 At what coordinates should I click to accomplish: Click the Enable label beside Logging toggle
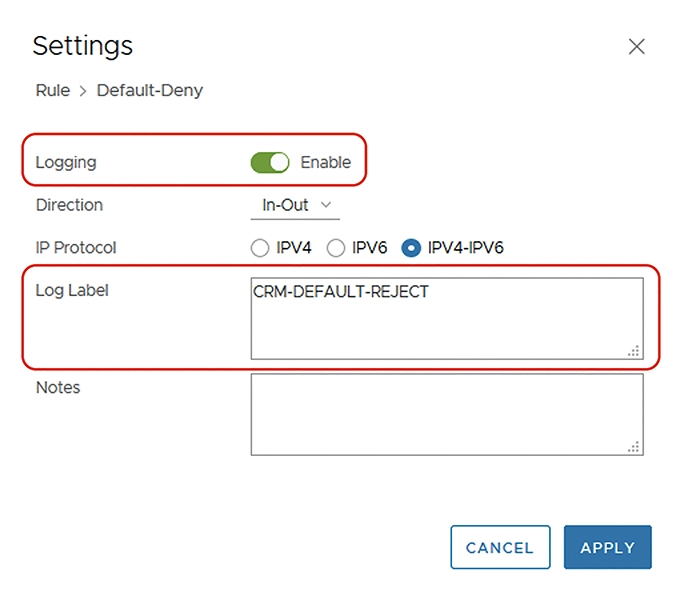pos(325,162)
